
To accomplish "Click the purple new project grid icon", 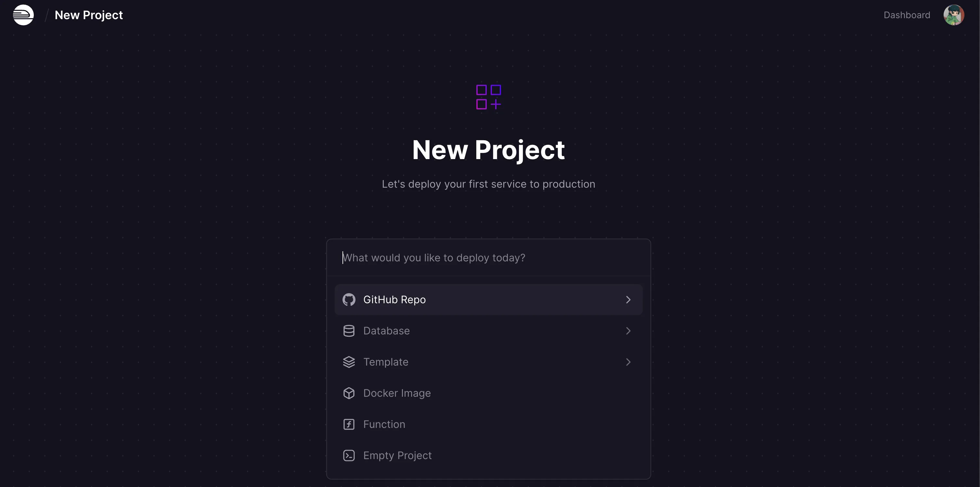I will pos(488,97).
